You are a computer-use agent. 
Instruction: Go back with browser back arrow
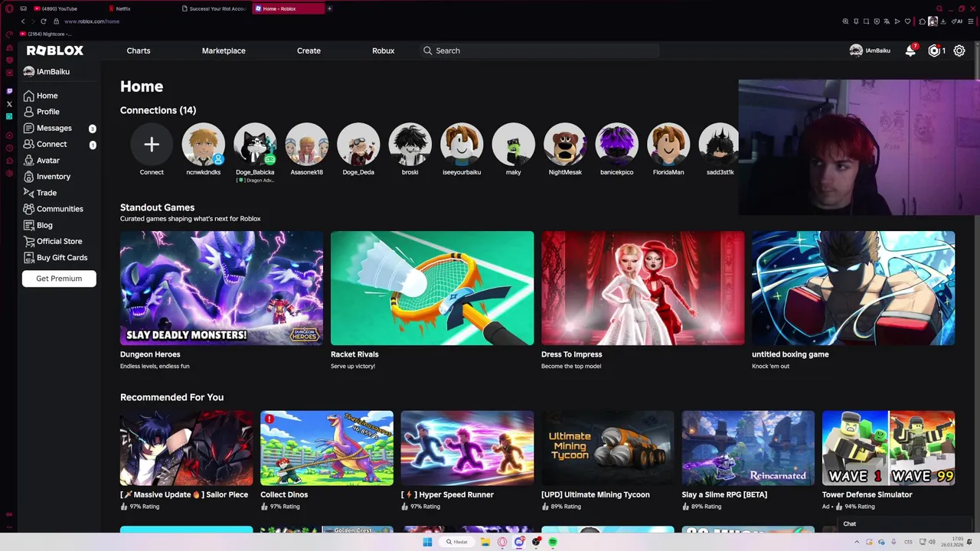coord(23,21)
